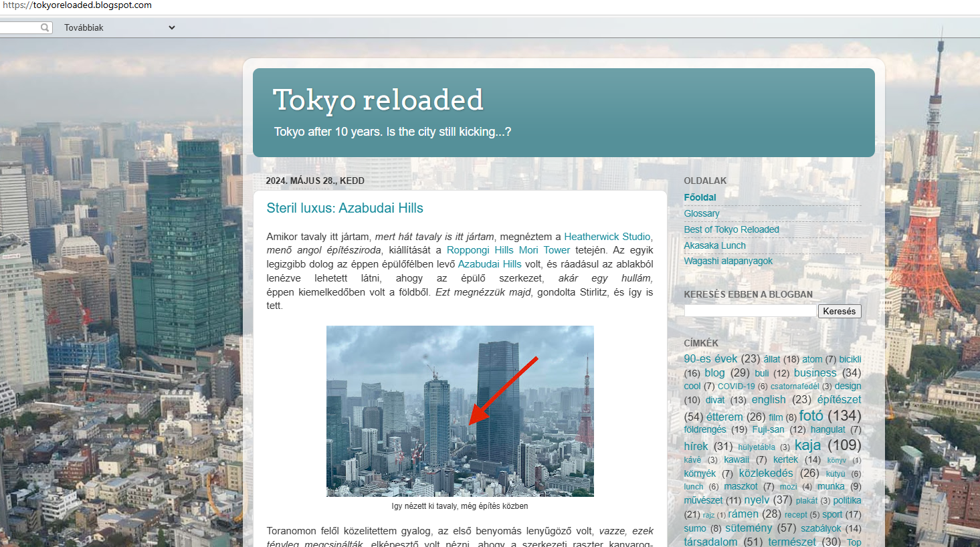The width and height of the screenshot is (980, 547).
Task: Select the fotó tag
Action: point(811,415)
